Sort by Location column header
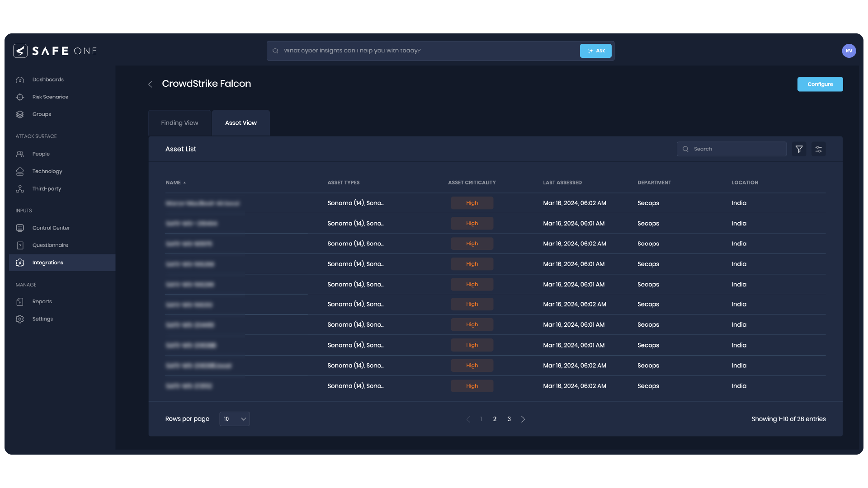 point(745,183)
